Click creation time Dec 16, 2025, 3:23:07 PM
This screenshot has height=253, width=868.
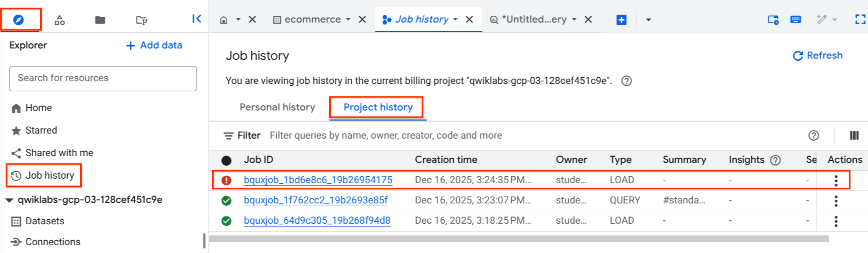(x=473, y=200)
